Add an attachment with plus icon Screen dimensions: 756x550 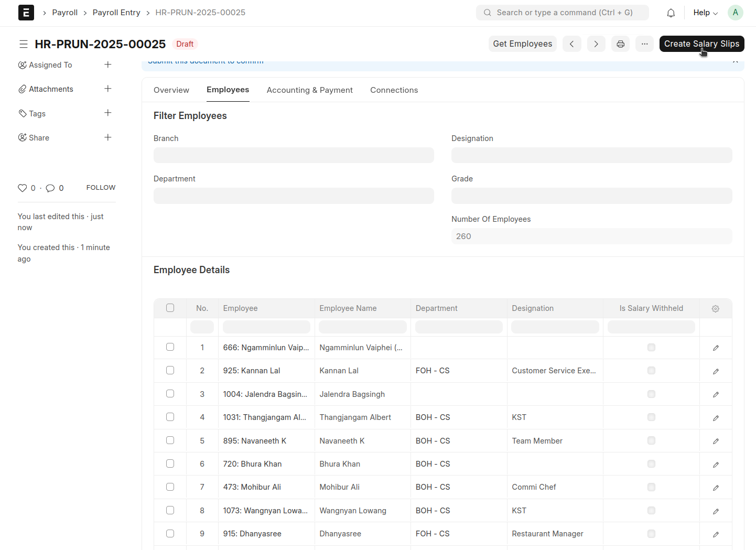(107, 89)
